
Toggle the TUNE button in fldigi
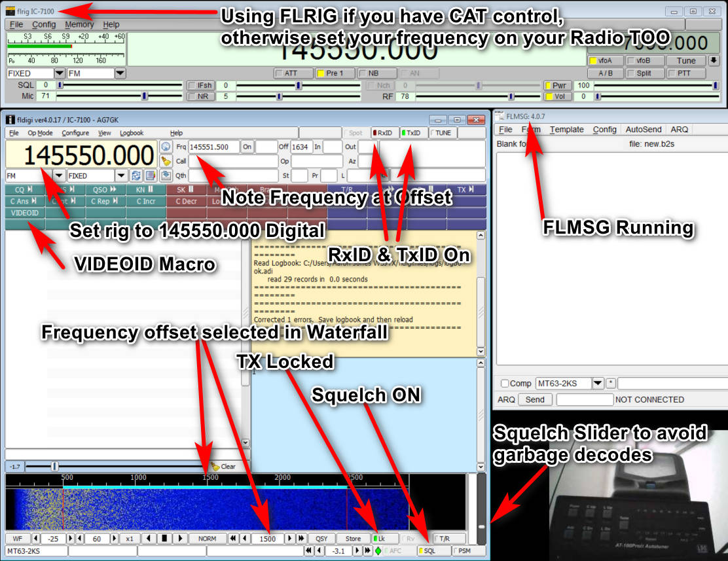(441, 133)
